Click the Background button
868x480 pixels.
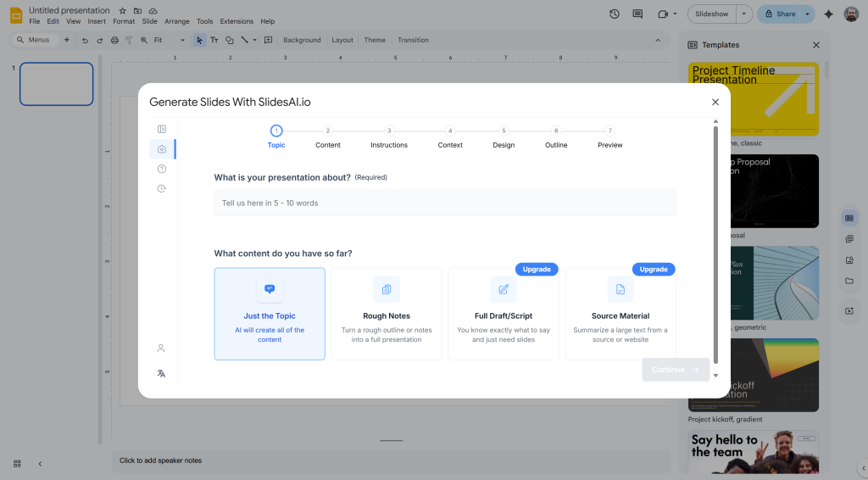click(302, 40)
